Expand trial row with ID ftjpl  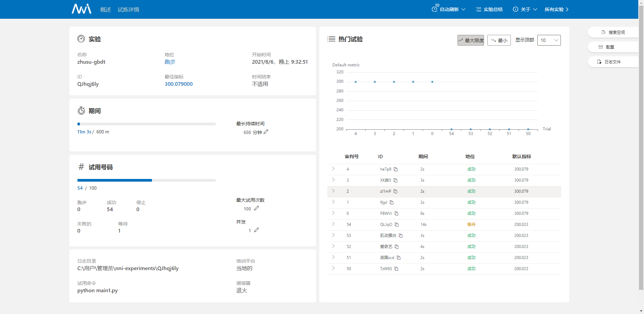point(333,202)
